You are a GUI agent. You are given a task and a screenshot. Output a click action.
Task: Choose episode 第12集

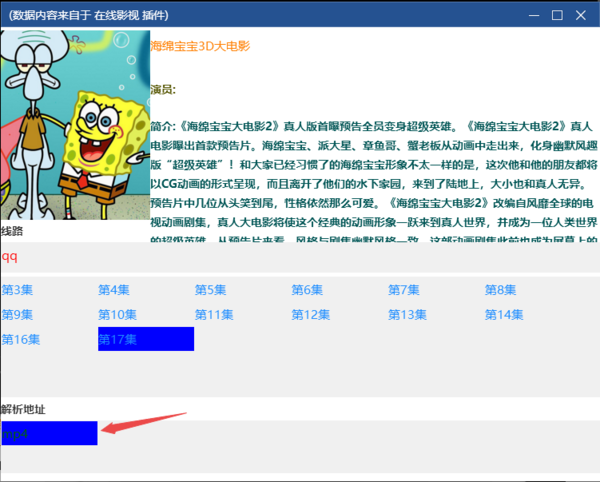pos(311,315)
